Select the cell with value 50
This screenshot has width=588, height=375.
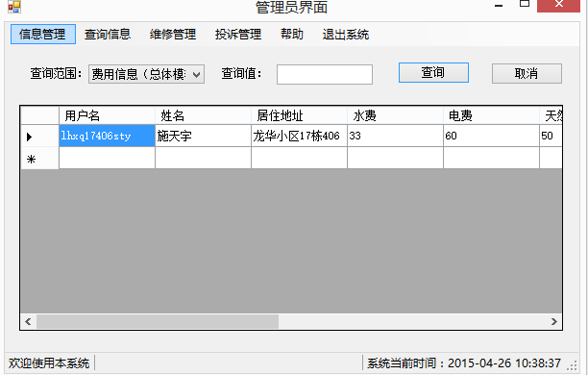(551, 136)
